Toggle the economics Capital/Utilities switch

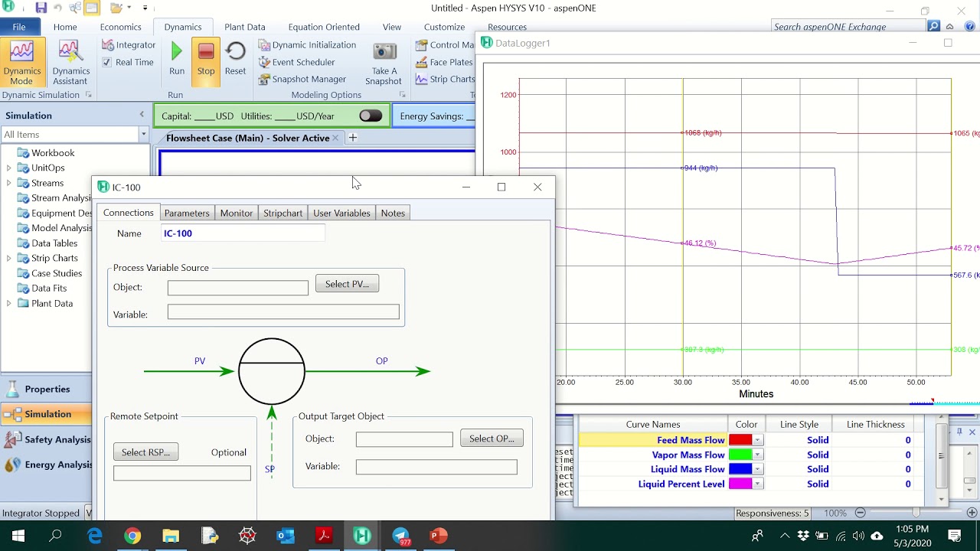[370, 116]
